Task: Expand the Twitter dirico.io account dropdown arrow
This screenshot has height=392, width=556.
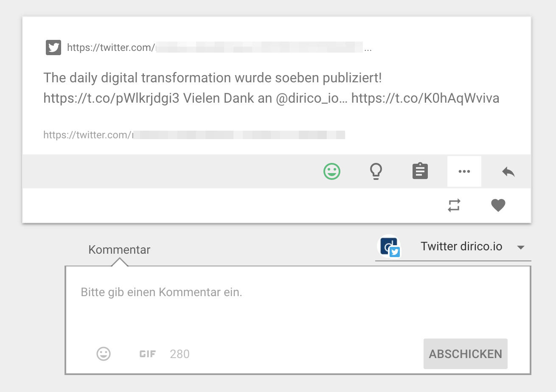Action: click(x=521, y=247)
